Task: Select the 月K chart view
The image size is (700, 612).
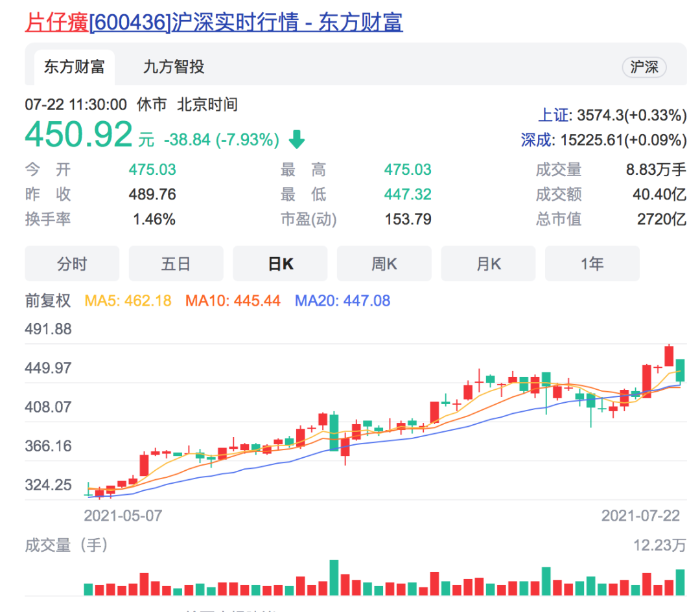Action: 488,264
